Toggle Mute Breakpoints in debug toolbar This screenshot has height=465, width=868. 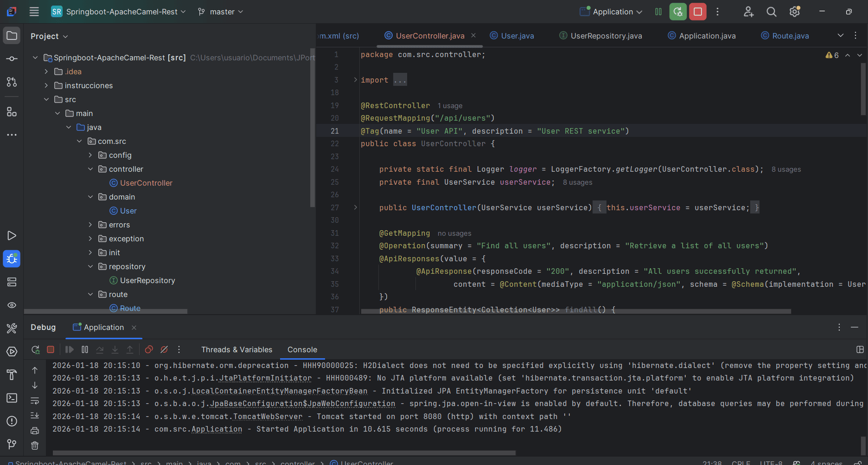(164, 349)
